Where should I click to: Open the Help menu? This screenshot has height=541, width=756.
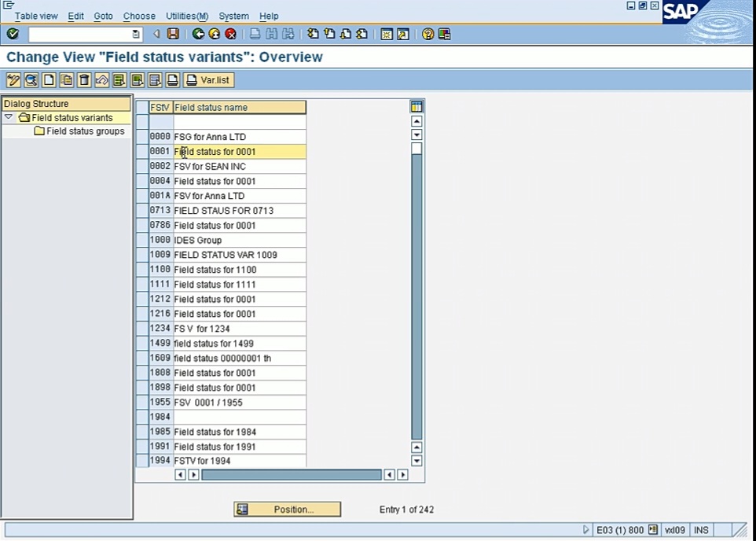click(x=269, y=16)
